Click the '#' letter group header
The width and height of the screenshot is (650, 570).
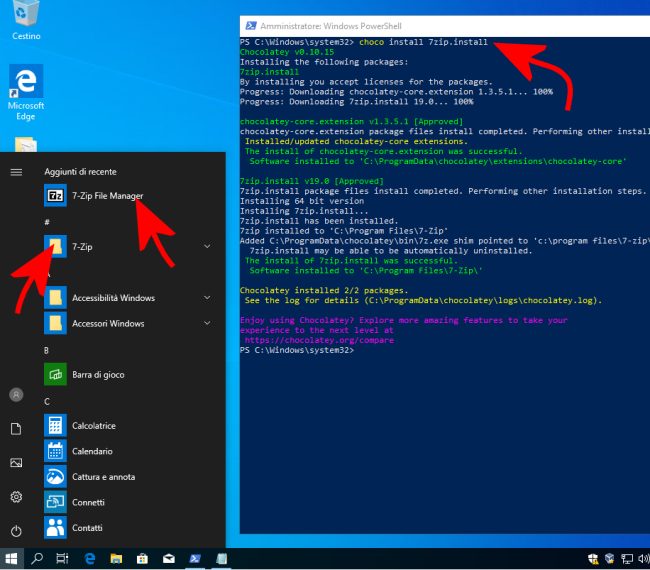pyautogui.click(x=47, y=222)
